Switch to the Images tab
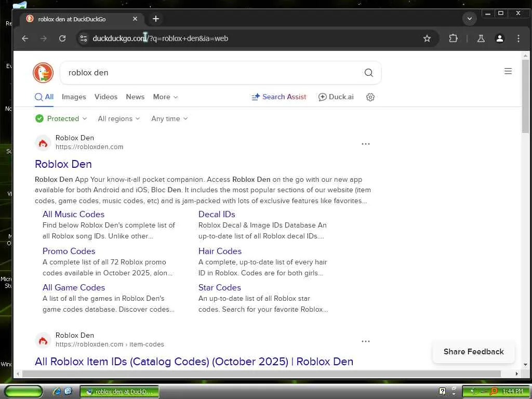This screenshot has width=532, height=399. (74, 97)
